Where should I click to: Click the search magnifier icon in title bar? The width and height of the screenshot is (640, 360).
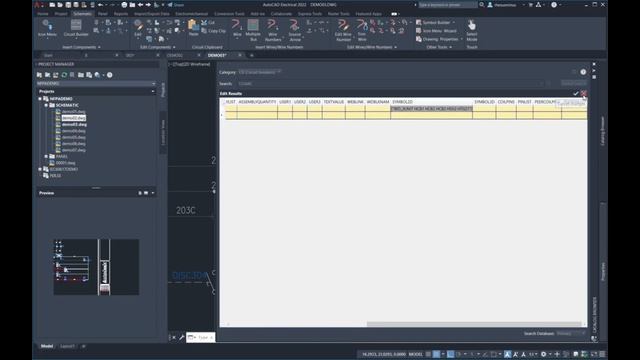482,5
